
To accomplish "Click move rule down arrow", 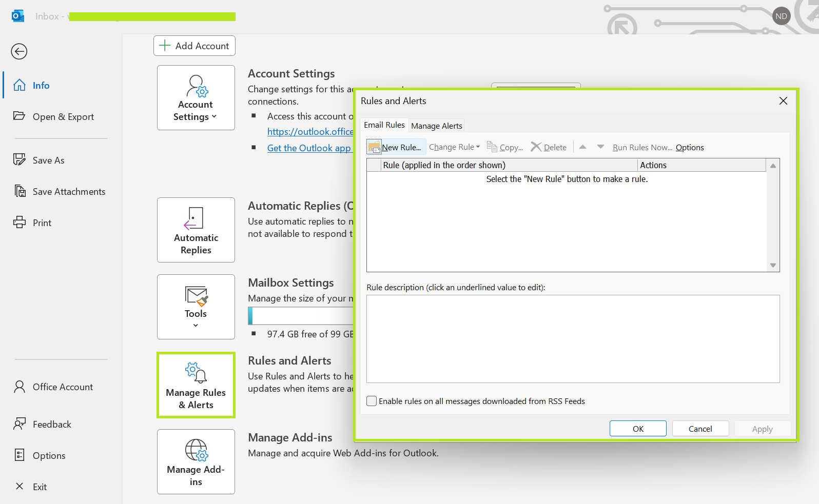I will pyautogui.click(x=600, y=147).
